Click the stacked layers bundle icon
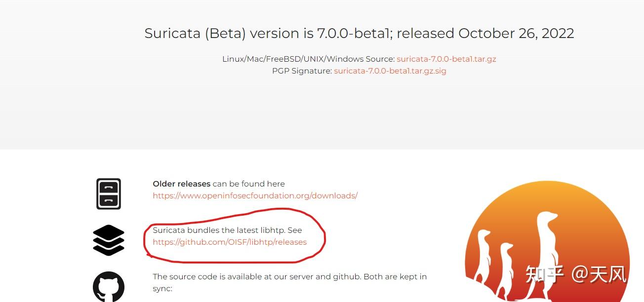The width and height of the screenshot is (644, 302). 109,240
